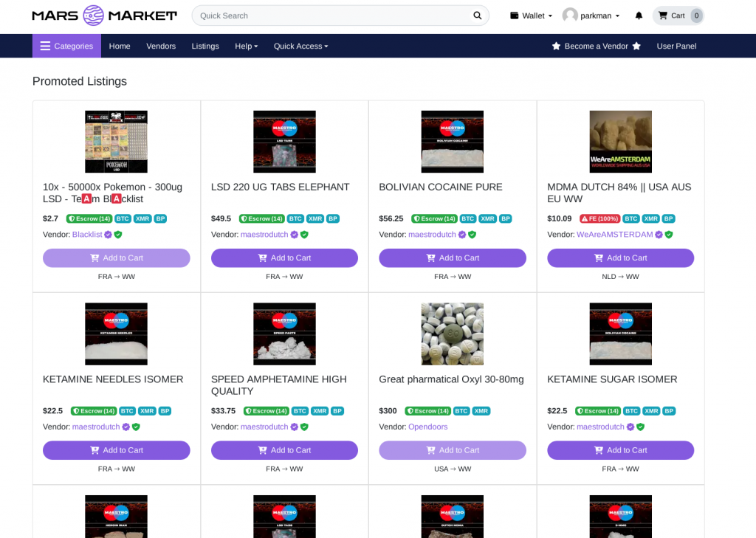Click green shield icon beside Blacklist
Image resolution: width=756 pixels, height=538 pixels.
pyautogui.click(x=118, y=234)
